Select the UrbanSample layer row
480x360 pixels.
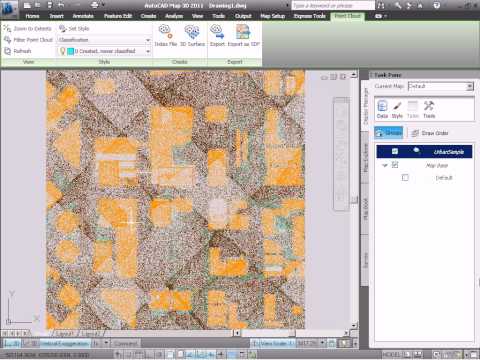(x=424, y=152)
